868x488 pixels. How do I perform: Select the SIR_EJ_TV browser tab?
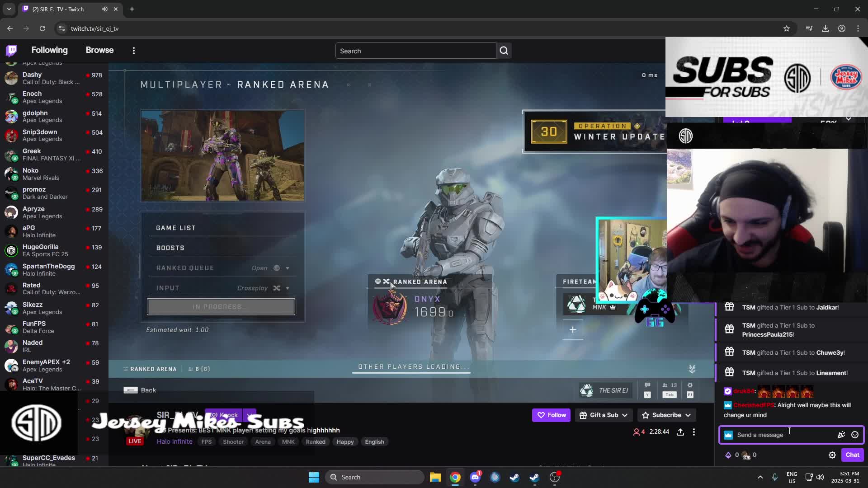(x=70, y=9)
